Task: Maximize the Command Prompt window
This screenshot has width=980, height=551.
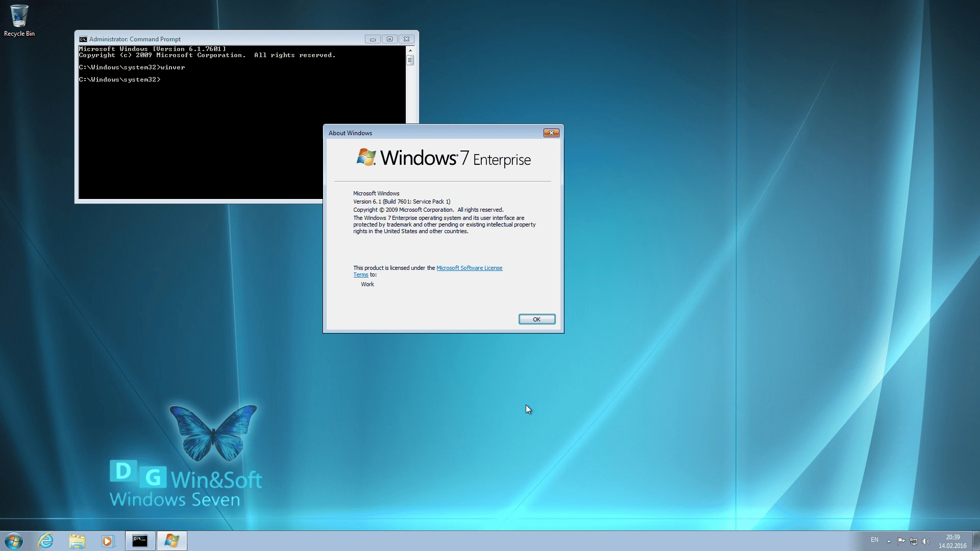Action: pyautogui.click(x=389, y=39)
